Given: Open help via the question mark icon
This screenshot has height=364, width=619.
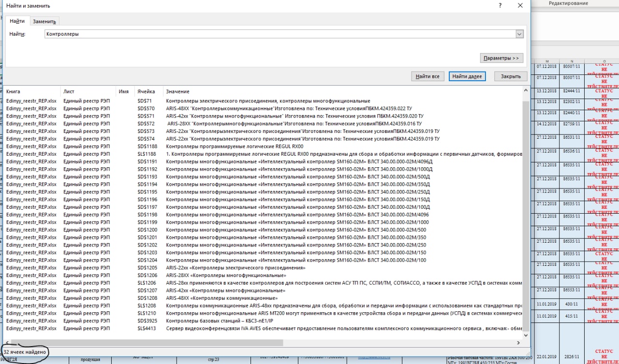Looking at the screenshot, I should point(500,5).
